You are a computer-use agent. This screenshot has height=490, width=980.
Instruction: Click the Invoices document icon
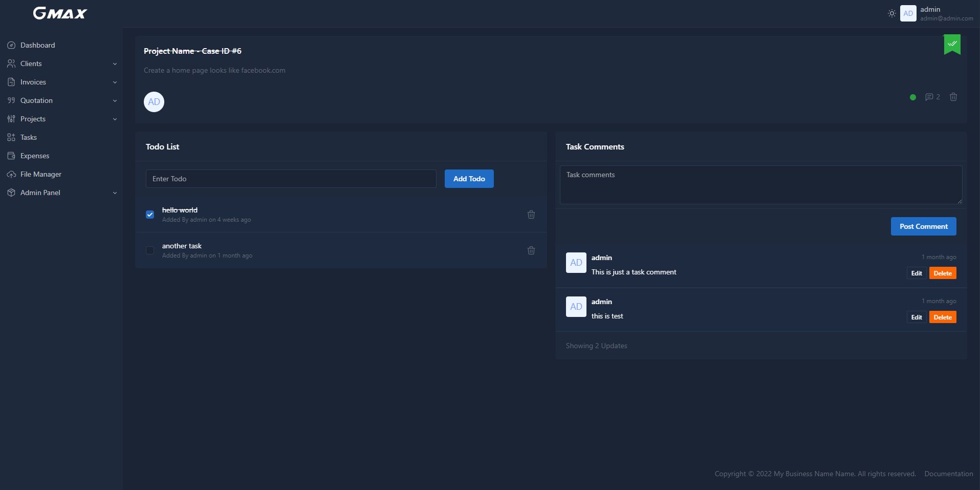tap(11, 82)
